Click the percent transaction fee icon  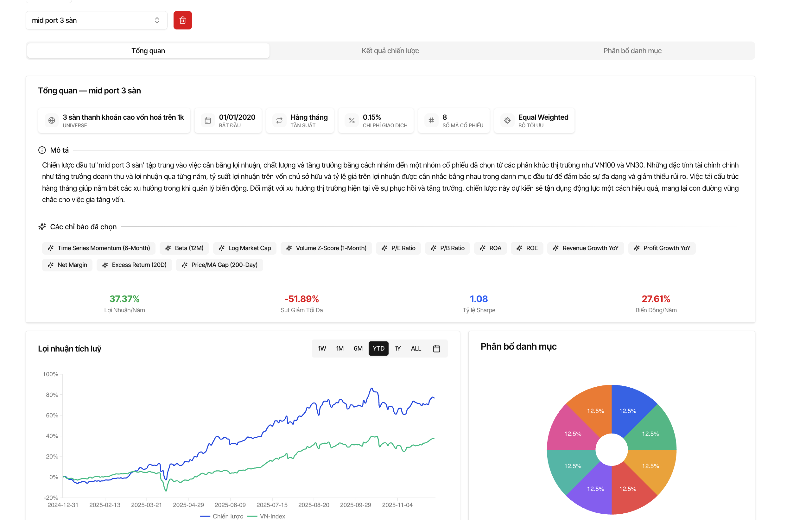[352, 121]
